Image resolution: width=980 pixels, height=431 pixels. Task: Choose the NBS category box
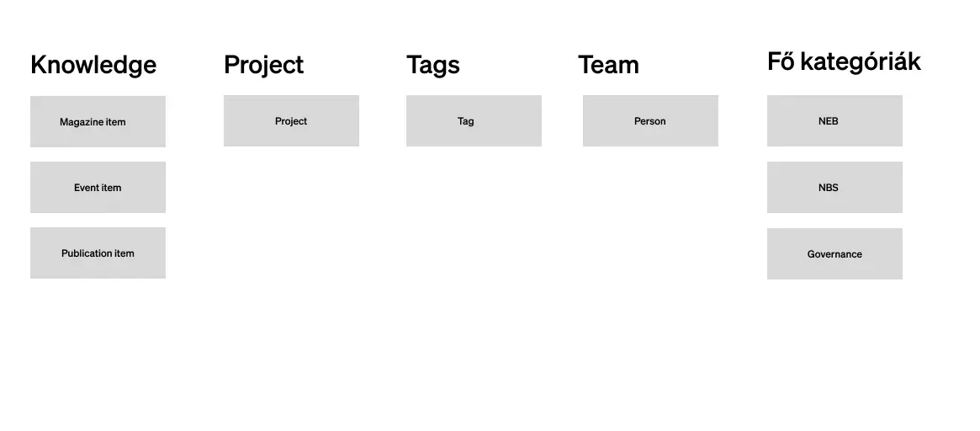pyautogui.click(x=834, y=187)
